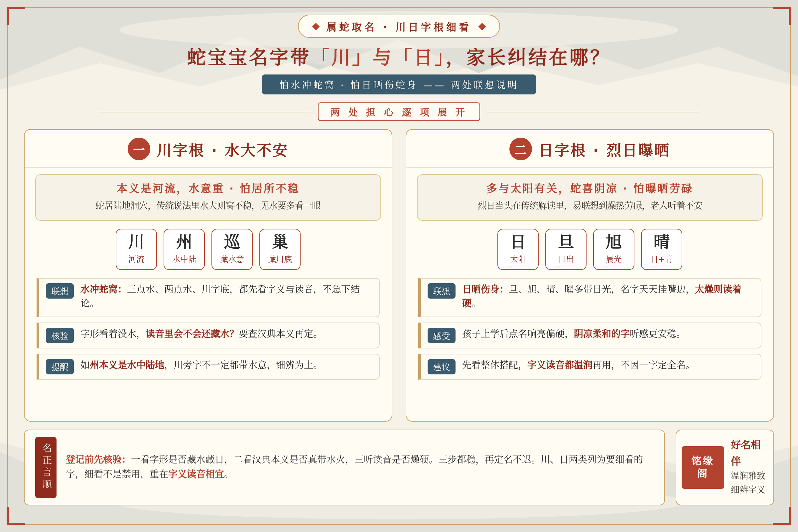The image size is (798, 532).
Task: Click the blue subtitle banner 怕水冲蛇窝
Action: 399,84
